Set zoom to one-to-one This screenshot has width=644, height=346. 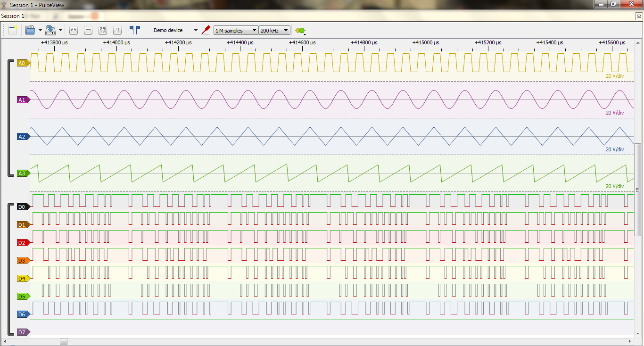pos(117,30)
